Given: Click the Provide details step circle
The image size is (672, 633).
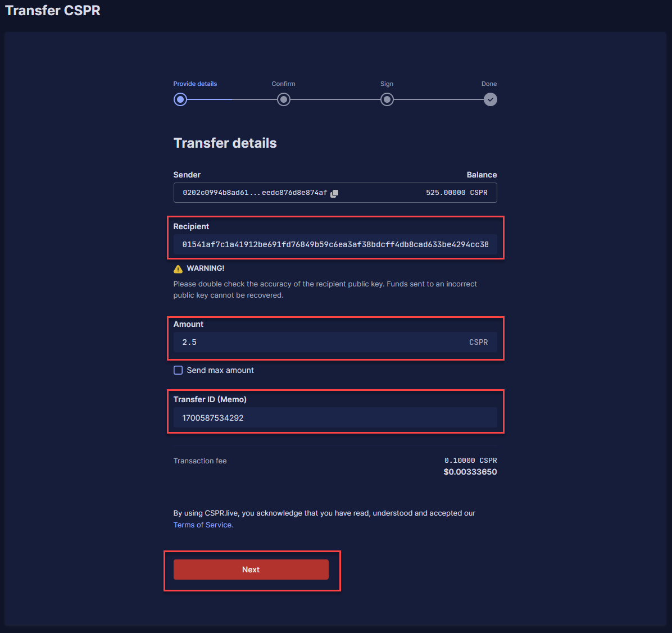Looking at the screenshot, I should point(180,100).
